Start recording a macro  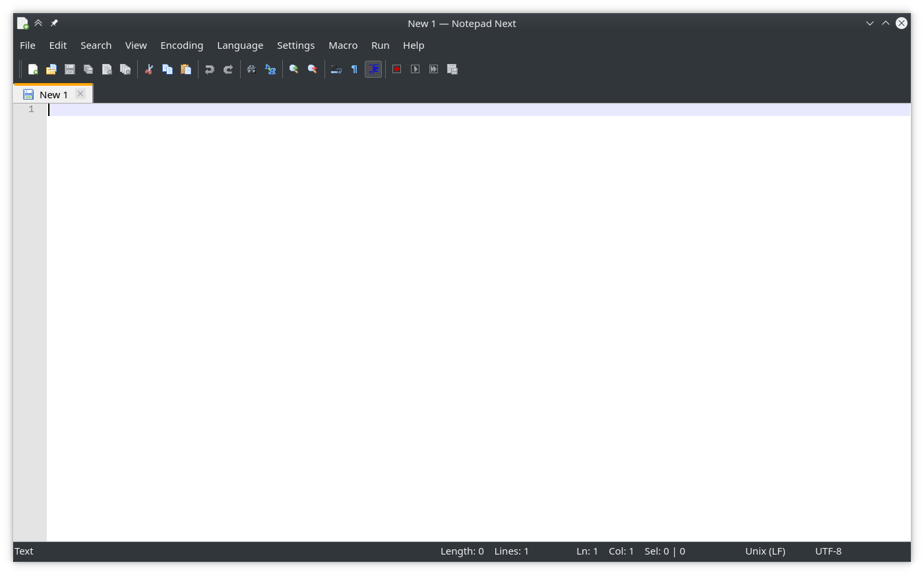tap(396, 69)
